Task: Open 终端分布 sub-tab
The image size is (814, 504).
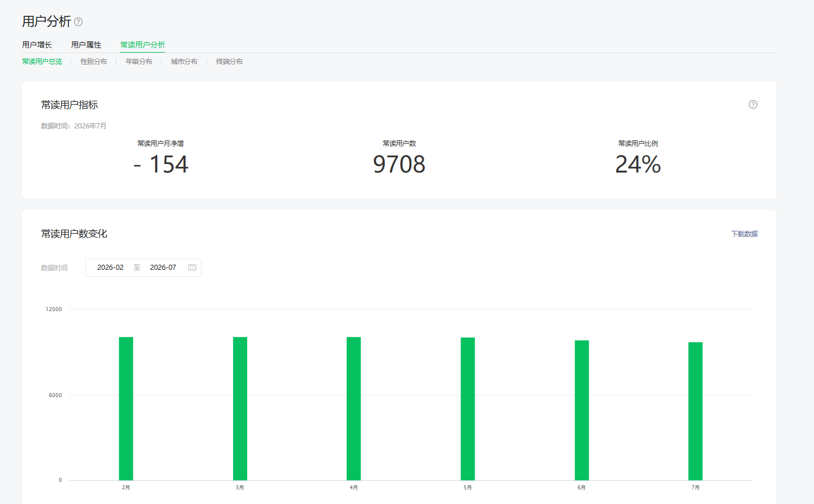Action: [229, 62]
